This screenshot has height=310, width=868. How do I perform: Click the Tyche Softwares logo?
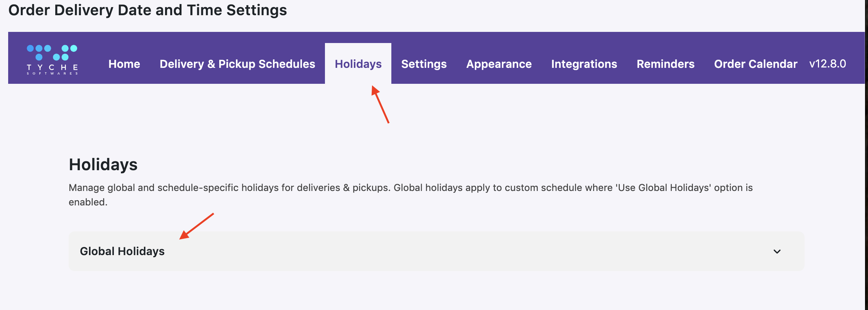click(52, 60)
